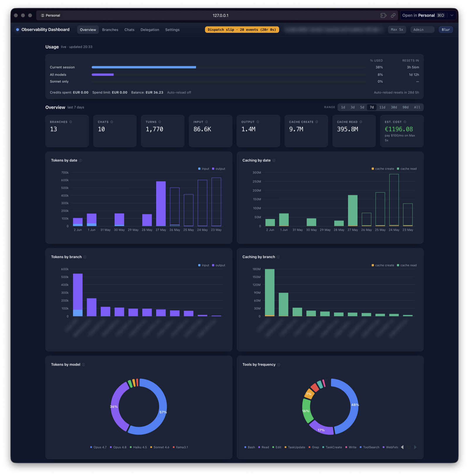This screenshot has width=469, height=476.
Task: Toggle input series in Tokens by date legend
Action: 204,169
